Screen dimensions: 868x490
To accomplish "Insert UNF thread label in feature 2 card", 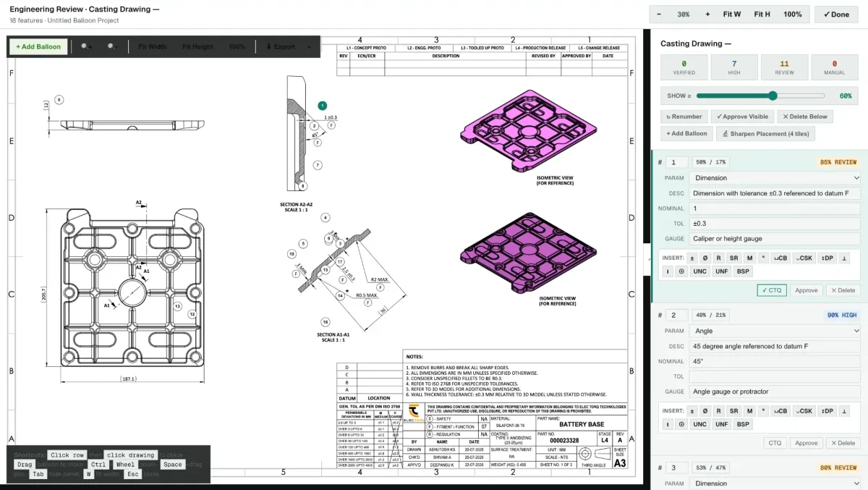I will (x=721, y=424).
